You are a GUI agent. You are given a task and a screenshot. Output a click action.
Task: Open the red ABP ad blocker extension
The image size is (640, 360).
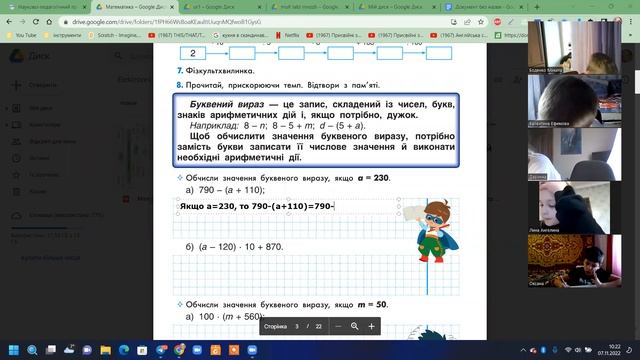pos(497,22)
